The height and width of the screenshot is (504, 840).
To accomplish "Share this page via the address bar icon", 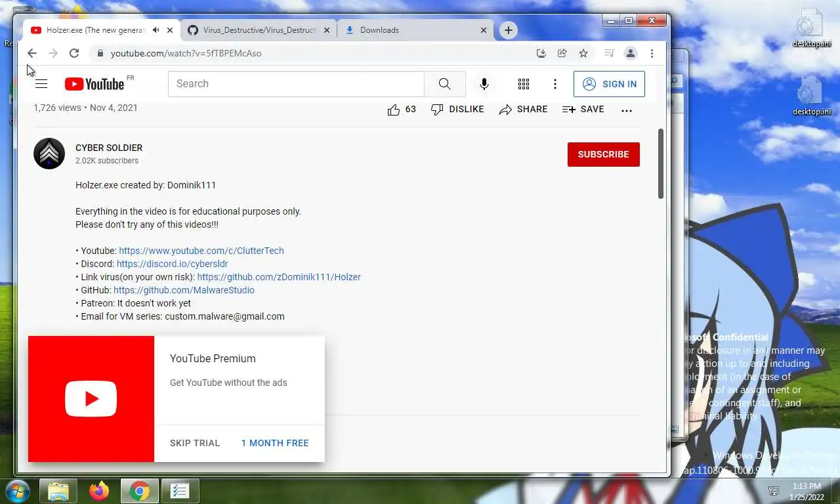I will coord(562,53).
